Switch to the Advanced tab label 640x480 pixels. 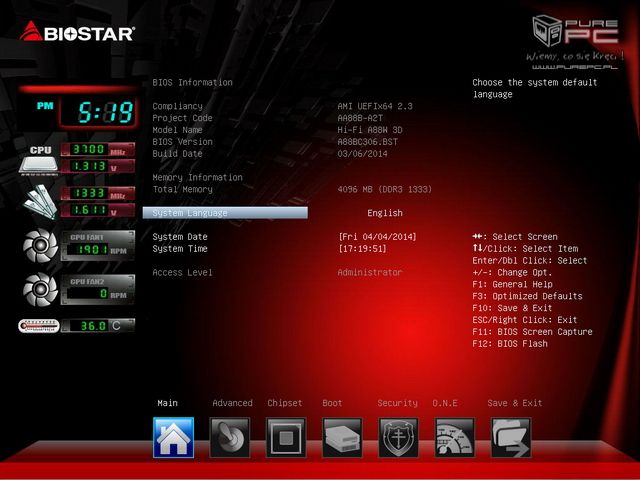[x=232, y=403]
